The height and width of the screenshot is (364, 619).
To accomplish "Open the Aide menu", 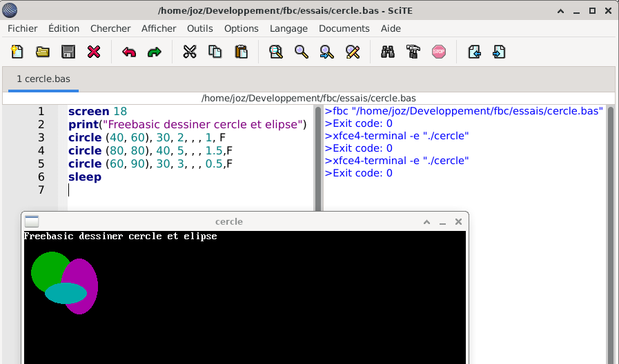I will tap(391, 28).
